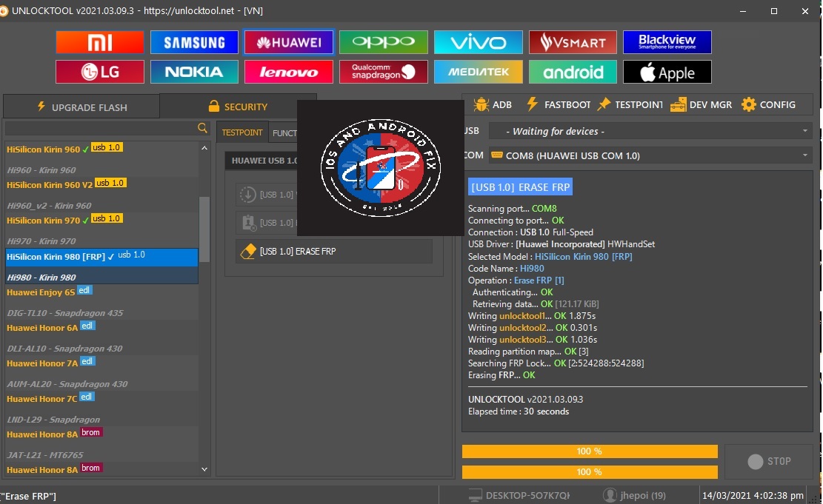Open the Huawei brand tile
This screenshot has width=823, height=504.
point(289,42)
